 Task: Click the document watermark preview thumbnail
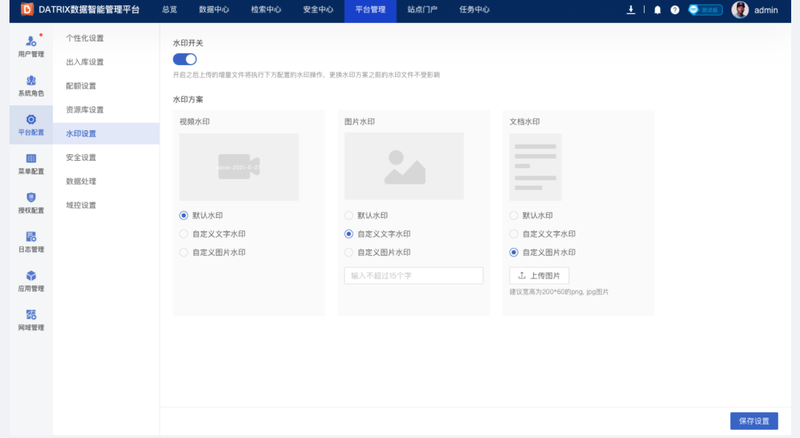(x=535, y=166)
